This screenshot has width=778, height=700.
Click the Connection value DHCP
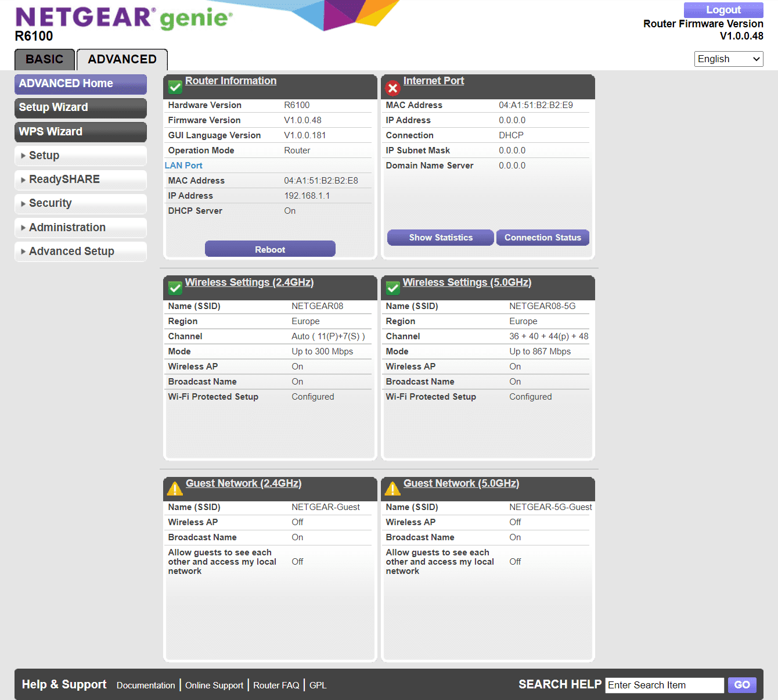pos(511,135)
